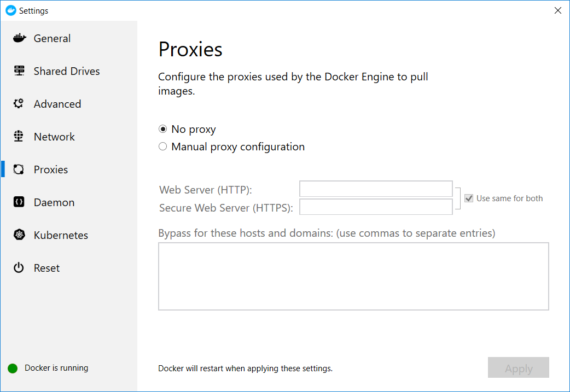This screenshot has height=392, width=570.
Task: Switch to the Kubernetes section
Action: (61, 235)
